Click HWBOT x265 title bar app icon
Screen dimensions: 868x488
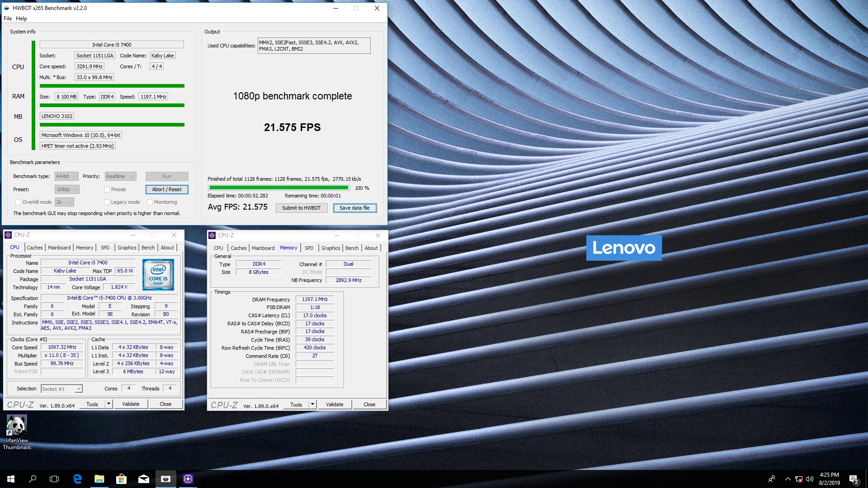point(7,8)
